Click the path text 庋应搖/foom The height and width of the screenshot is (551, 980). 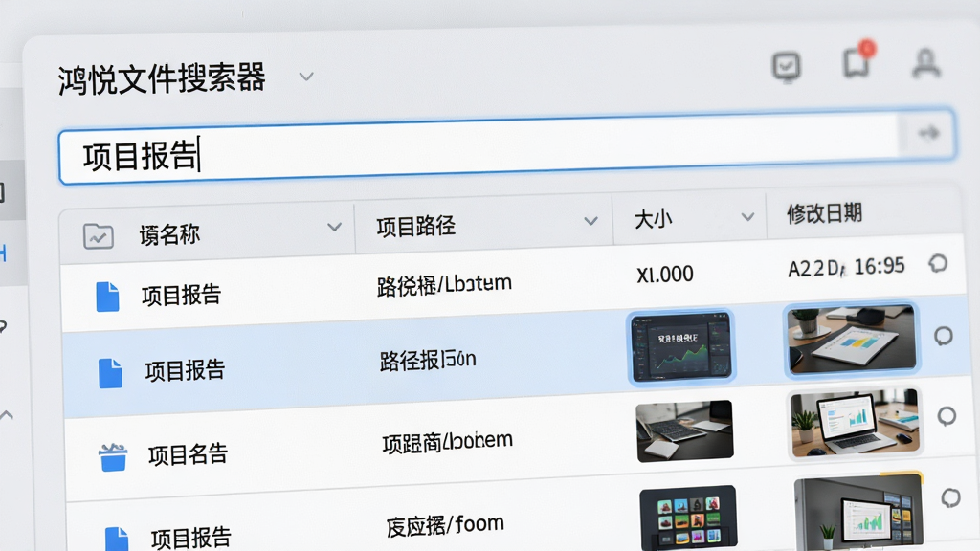click(445, 525)
